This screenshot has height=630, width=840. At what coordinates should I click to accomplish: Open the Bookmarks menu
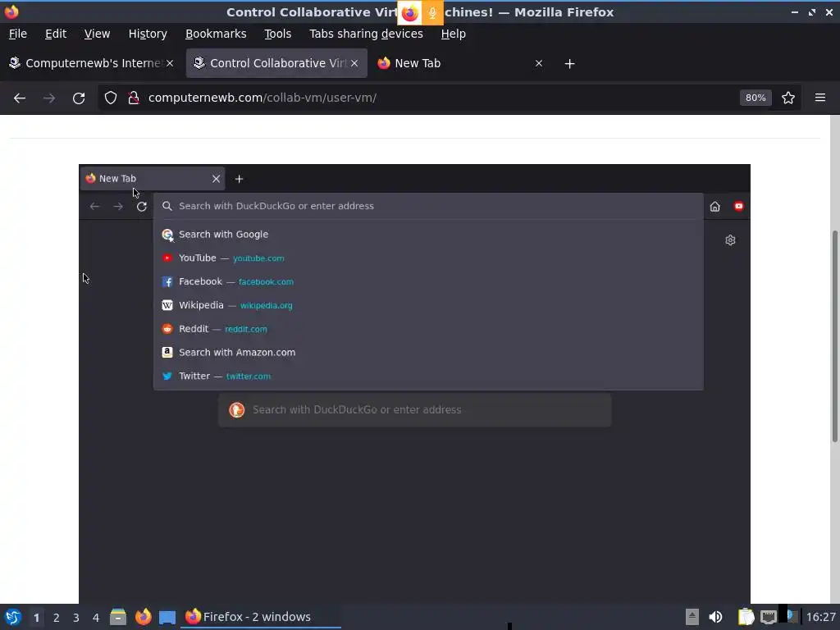pos(216,34)
